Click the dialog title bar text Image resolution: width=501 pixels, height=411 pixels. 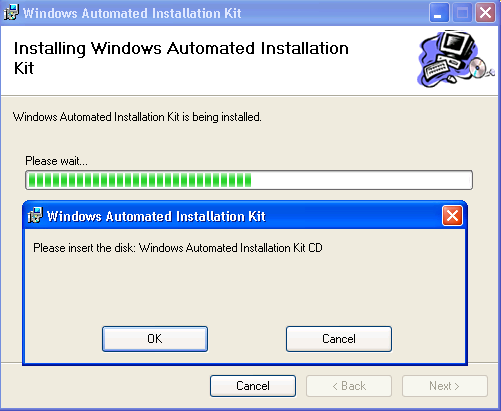[156, 216]
